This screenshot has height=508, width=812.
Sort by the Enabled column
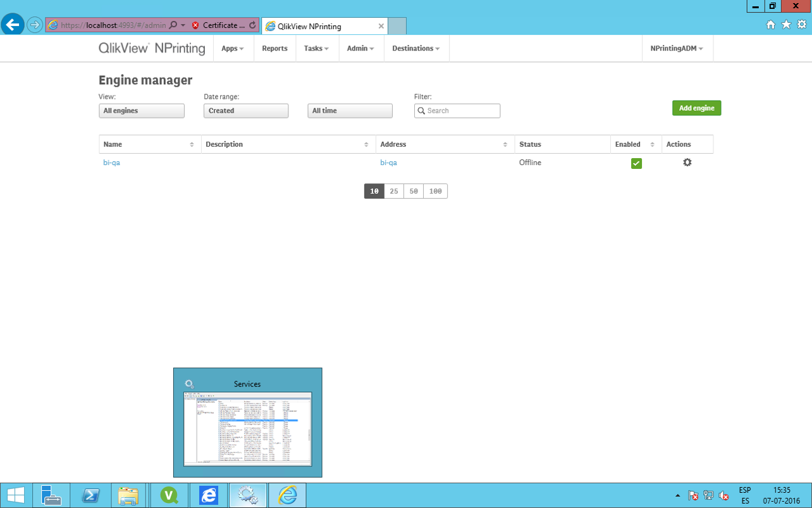coord(636,144)
